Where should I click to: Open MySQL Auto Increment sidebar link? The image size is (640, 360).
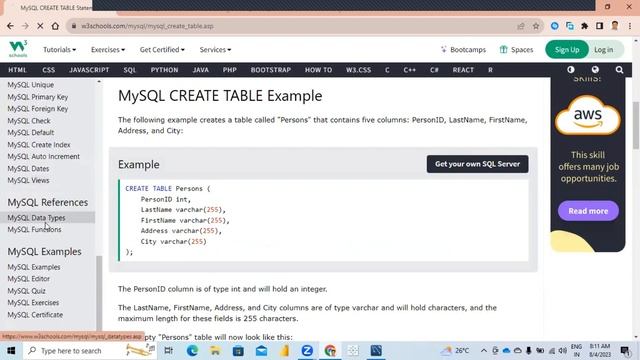(x=44, y=157)
